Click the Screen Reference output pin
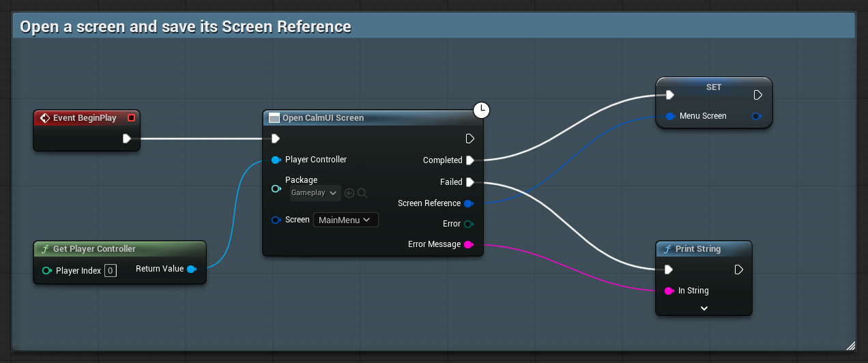 coord(468,203)
